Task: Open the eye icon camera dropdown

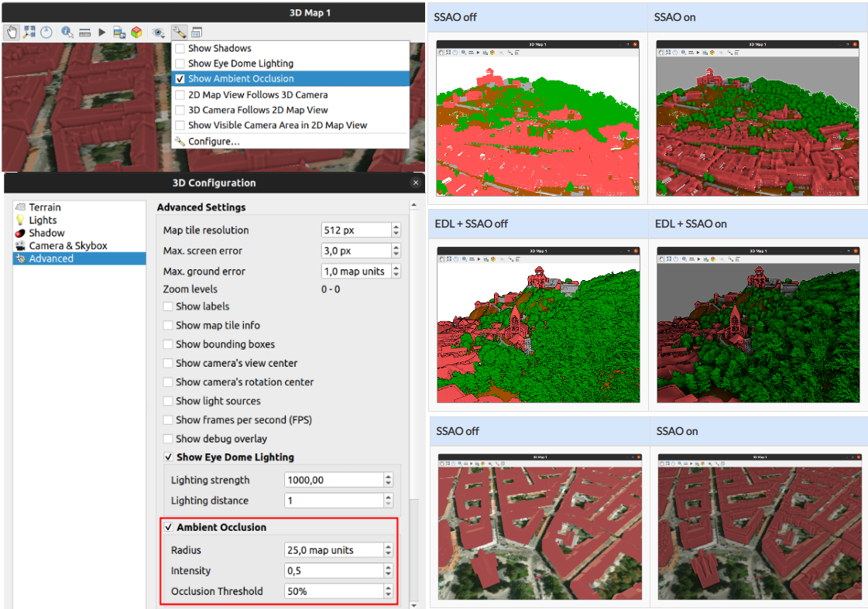Action: (158, 33)
